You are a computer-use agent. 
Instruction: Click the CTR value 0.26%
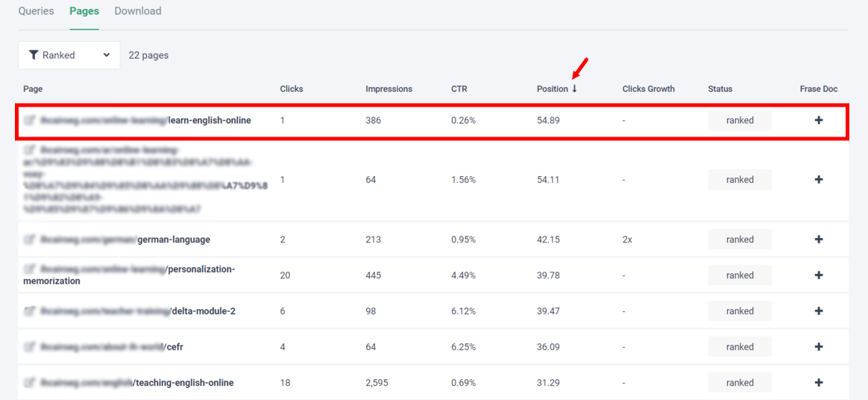click(x=463, y=120)
